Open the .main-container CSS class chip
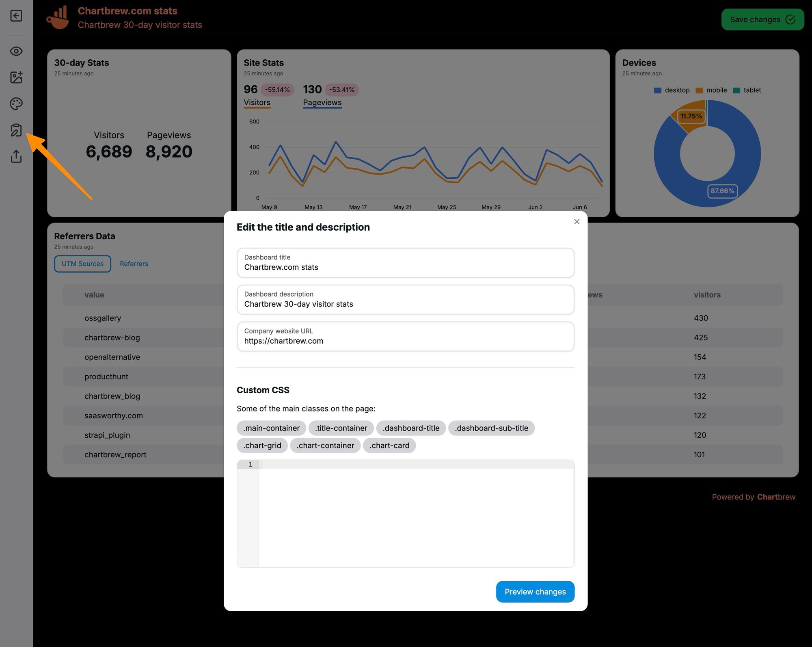 coord(271,428)
